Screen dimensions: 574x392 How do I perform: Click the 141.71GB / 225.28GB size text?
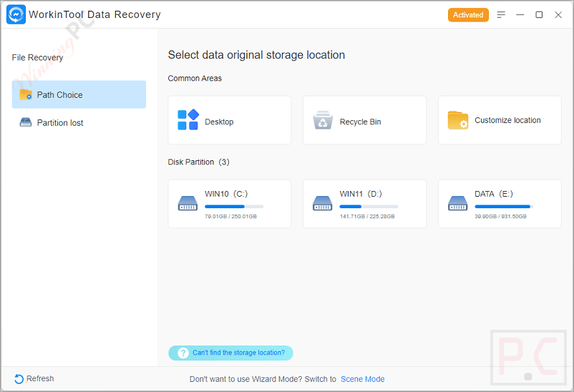(367, 216)
